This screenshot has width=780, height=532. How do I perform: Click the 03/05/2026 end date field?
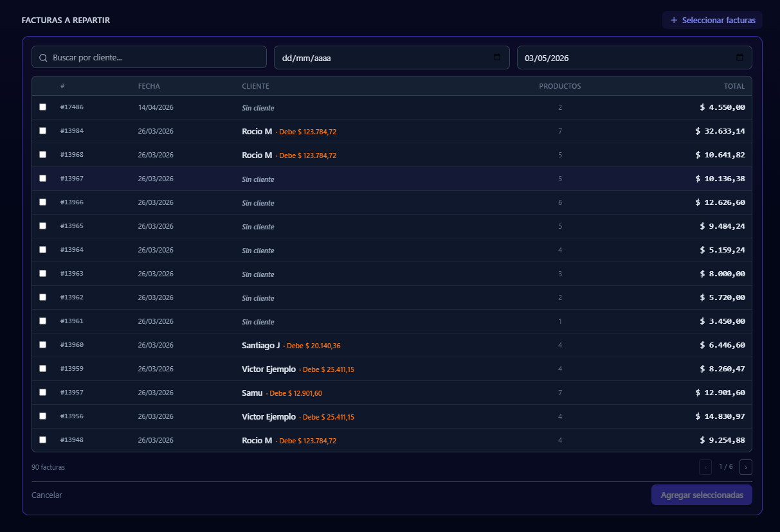point(635,57)
